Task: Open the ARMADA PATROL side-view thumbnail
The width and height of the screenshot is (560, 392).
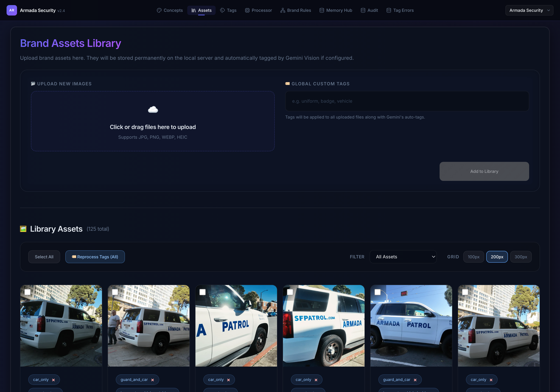Action: (x=411, y=325)
